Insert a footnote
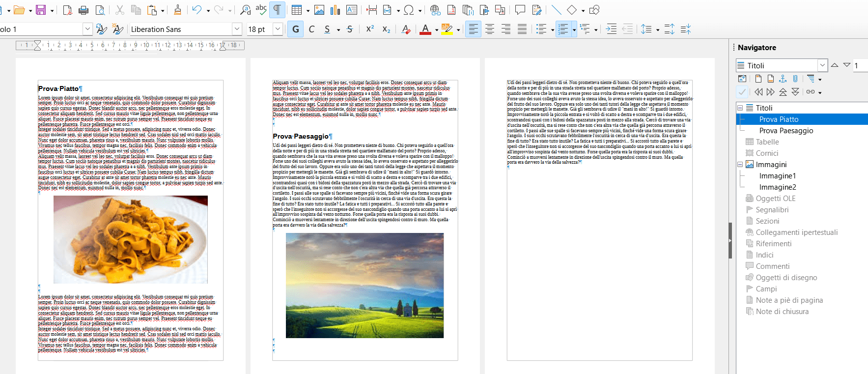Screen dimensions: 868x374 click(x=451, y=10)
